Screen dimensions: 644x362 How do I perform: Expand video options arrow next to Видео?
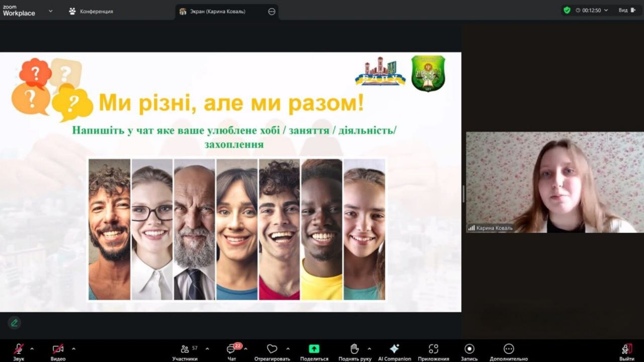(x=73, y=348)
